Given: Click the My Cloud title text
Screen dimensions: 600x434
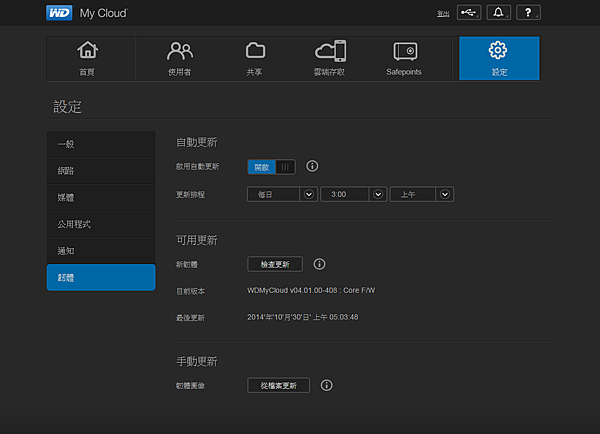Looking at the screenshot, I should click(103, 13).
